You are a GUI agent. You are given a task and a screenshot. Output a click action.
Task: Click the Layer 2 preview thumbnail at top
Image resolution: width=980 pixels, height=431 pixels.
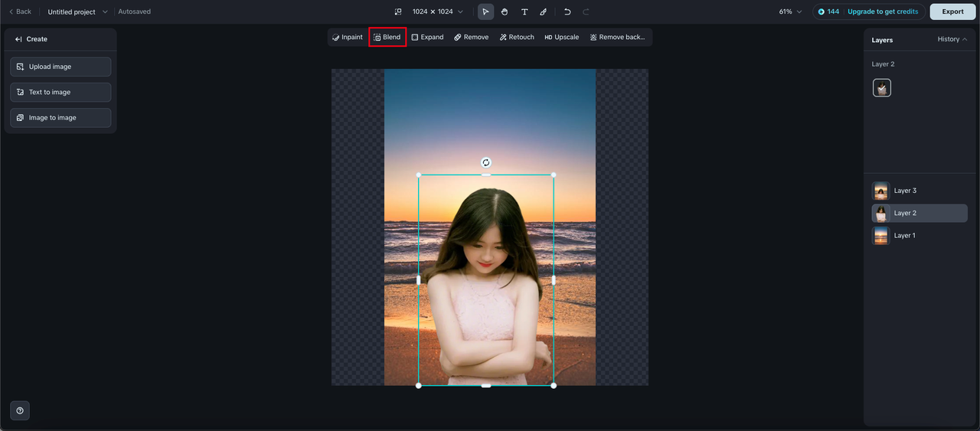[882, 88]
